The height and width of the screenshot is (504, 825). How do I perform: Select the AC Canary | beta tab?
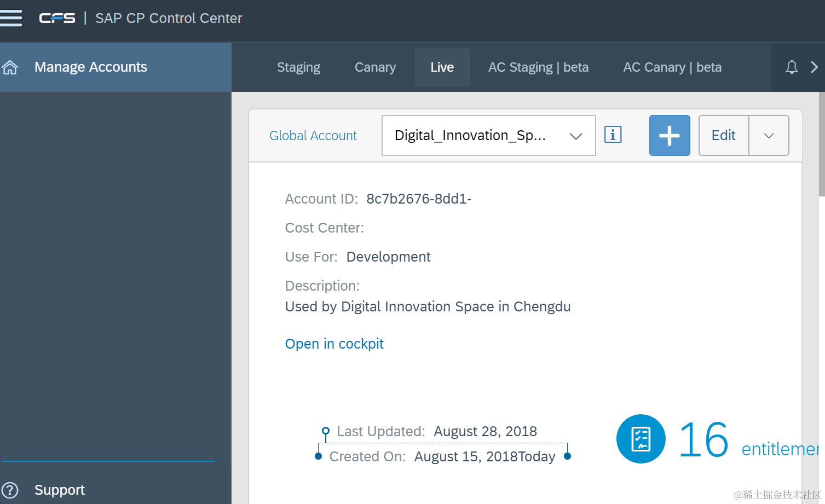672,67
